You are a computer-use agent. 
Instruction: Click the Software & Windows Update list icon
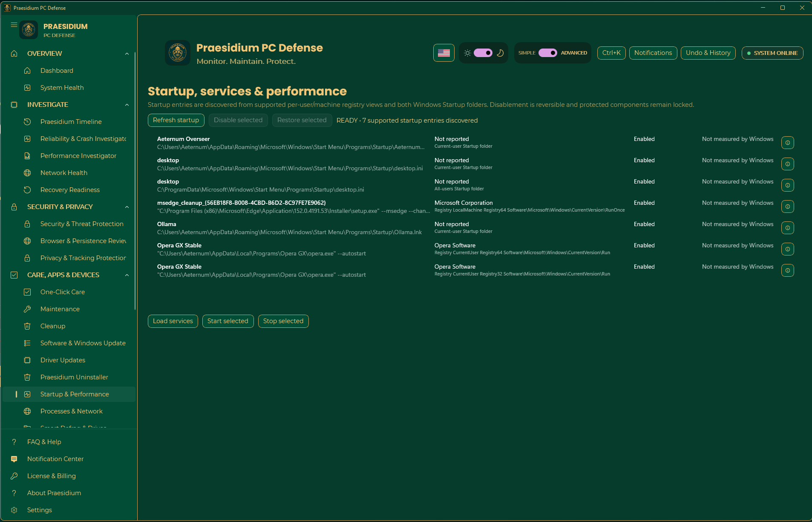point(27,343)
